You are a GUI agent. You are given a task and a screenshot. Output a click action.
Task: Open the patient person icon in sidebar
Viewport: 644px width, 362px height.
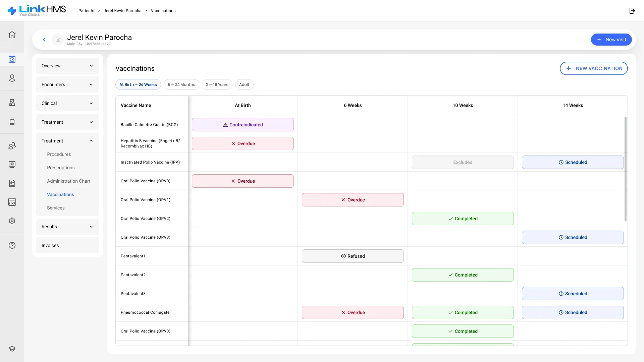point(12,78)
